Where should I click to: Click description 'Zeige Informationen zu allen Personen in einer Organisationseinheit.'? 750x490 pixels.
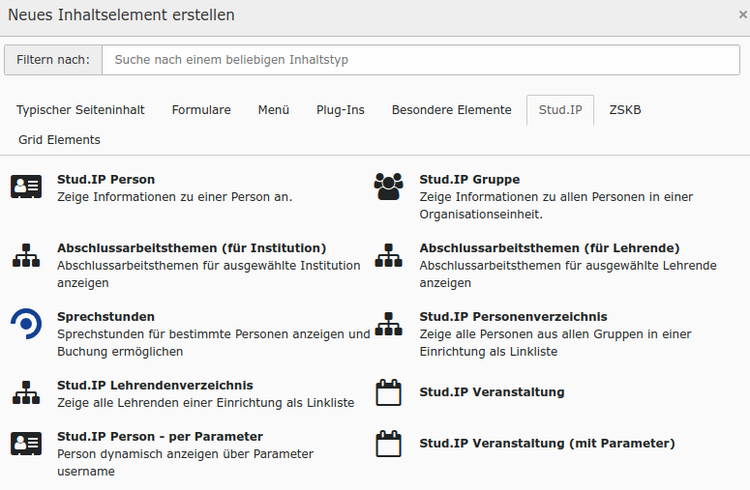[556, 205]
